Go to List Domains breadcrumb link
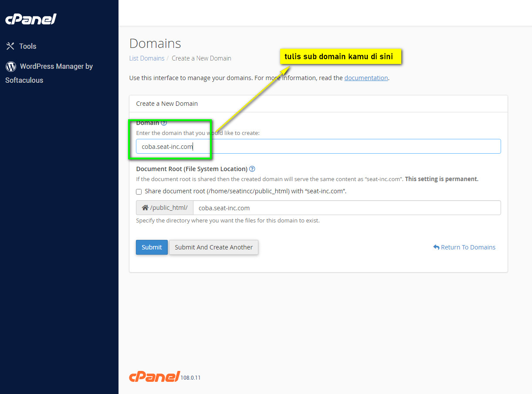This screenshot has height=394, width=532. [147, 58]
